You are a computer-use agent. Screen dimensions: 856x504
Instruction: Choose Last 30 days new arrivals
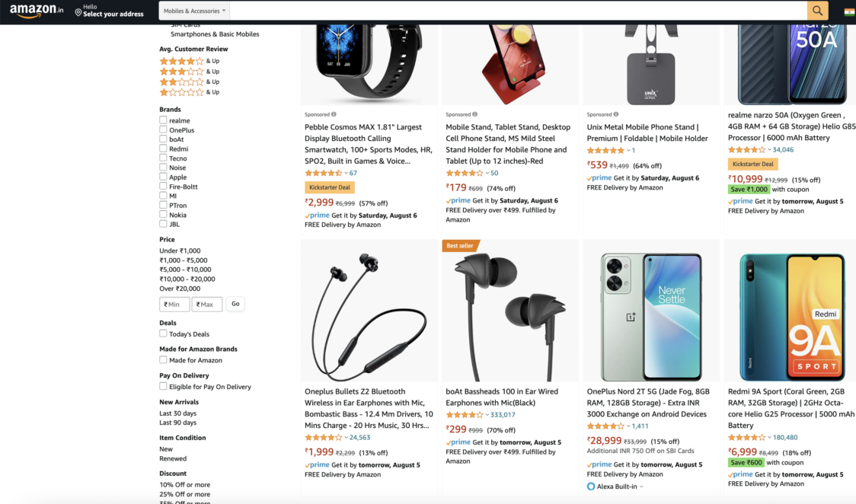[178, 413]
